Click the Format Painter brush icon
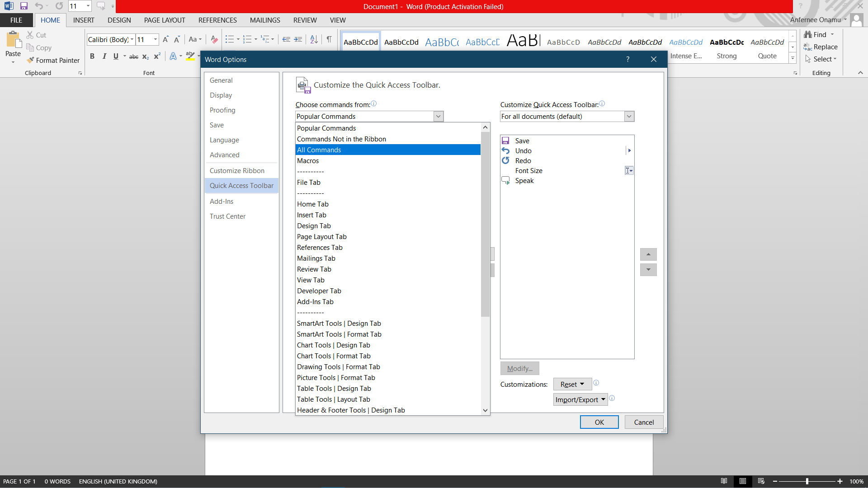 pos(30,60)
